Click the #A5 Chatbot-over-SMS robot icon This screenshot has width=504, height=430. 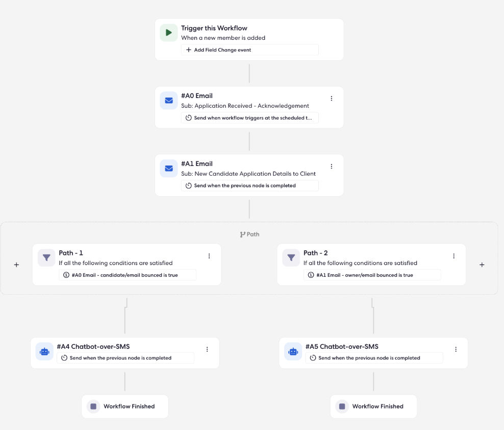pos(293,351)
